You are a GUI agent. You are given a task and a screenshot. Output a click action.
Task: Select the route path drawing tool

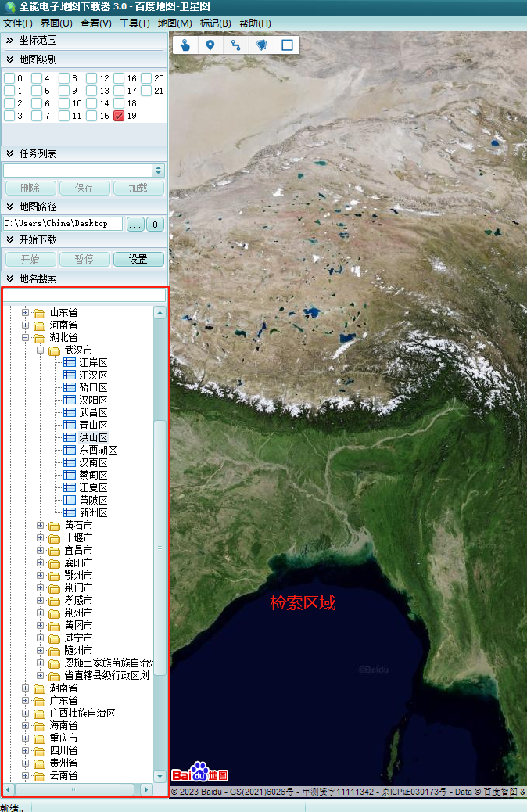pyautogui.click(x=235, y=45)
